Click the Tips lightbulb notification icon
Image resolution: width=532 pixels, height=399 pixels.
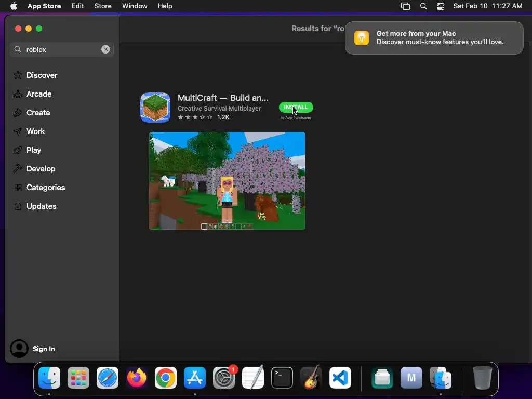click(362, 37)
